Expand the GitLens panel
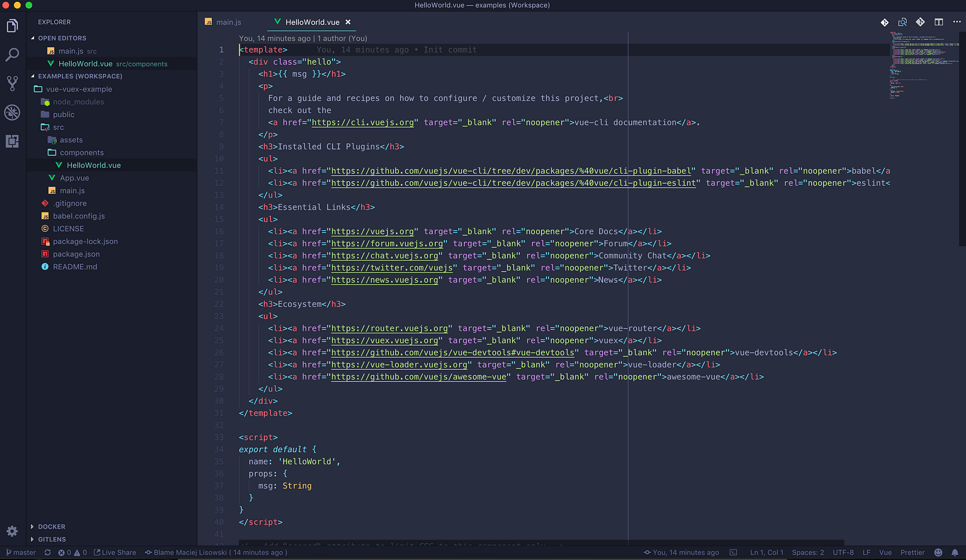This screenshot has width=966, height=560. (52, 539)
